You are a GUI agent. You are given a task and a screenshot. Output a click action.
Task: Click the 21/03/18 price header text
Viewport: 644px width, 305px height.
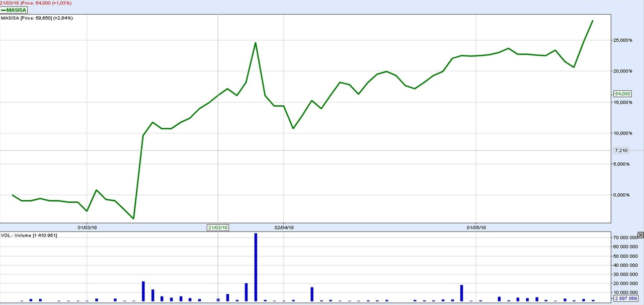(36, 3)
